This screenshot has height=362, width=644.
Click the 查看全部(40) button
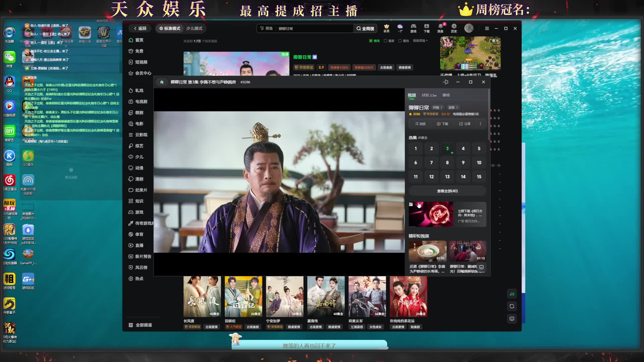[447, 191]
